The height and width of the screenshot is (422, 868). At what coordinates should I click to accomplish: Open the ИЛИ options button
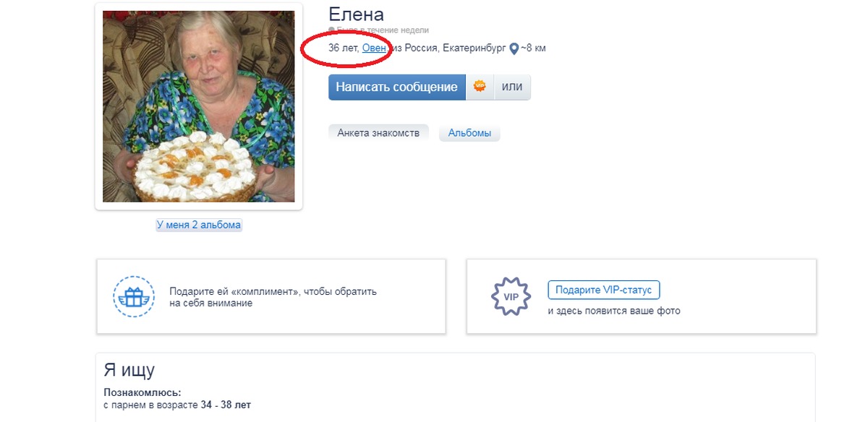(512, 87)
